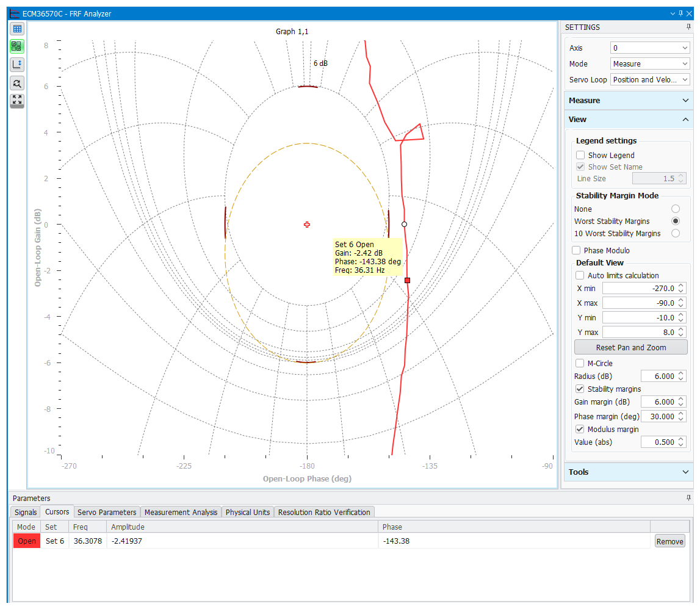The height and width of the screenshot is (609, 700).
Task: Click the pin icon on the title bar
Action: pyautogui.click(x=679, y=13)
